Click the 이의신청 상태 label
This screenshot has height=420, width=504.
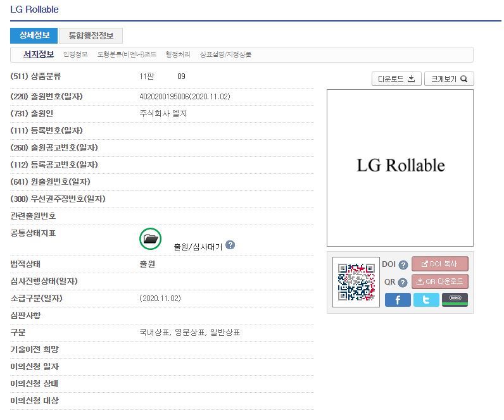tap(34, 384)
